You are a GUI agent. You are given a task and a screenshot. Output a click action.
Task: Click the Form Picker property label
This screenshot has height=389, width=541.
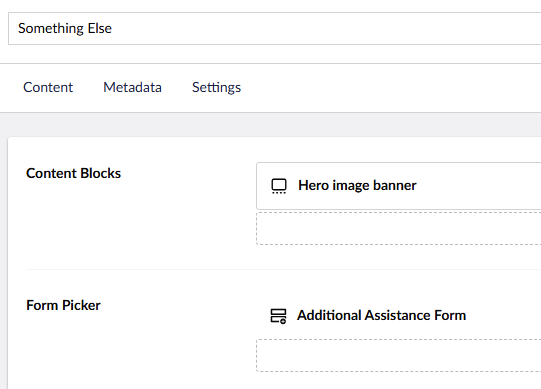point(63,305)
